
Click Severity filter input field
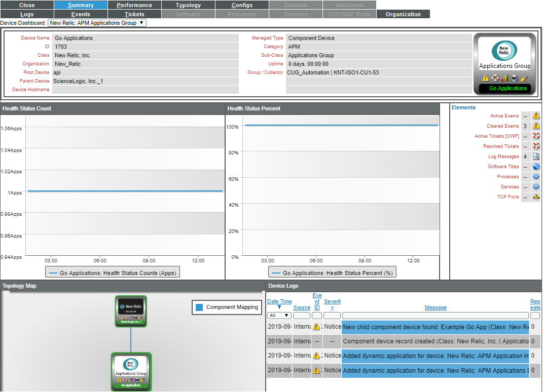pyautogui.click(x=332, y=316)
